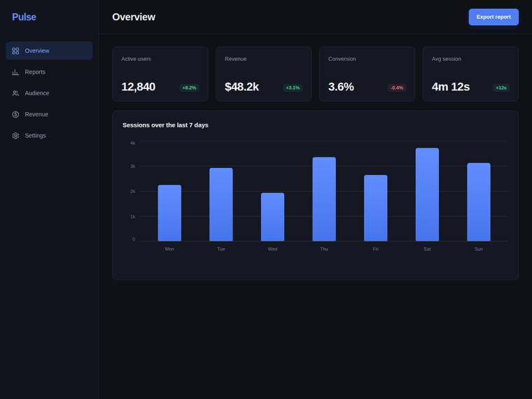
Task: Click the Audience people icon
Action: (x=15, y=93)
